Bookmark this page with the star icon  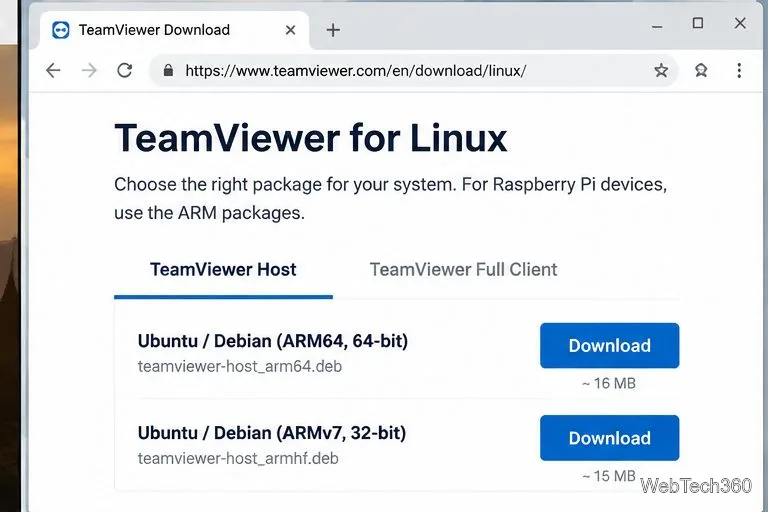661,71
